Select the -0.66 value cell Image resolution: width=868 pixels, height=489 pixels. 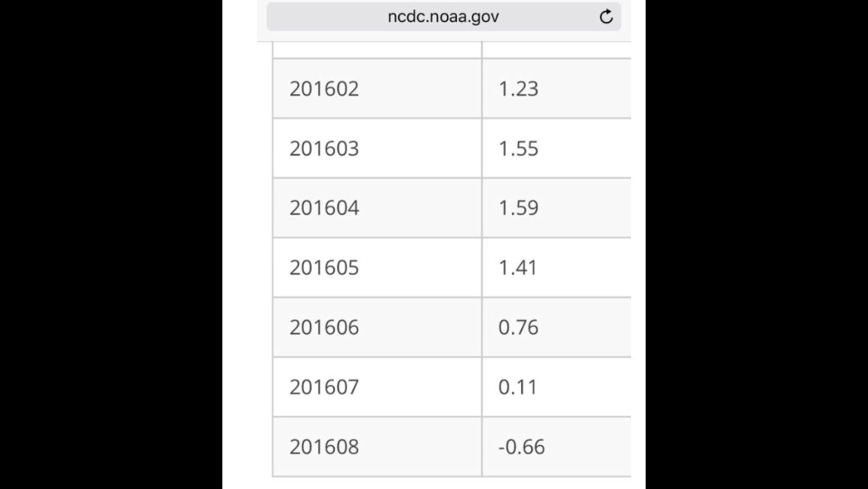(557, 447)
